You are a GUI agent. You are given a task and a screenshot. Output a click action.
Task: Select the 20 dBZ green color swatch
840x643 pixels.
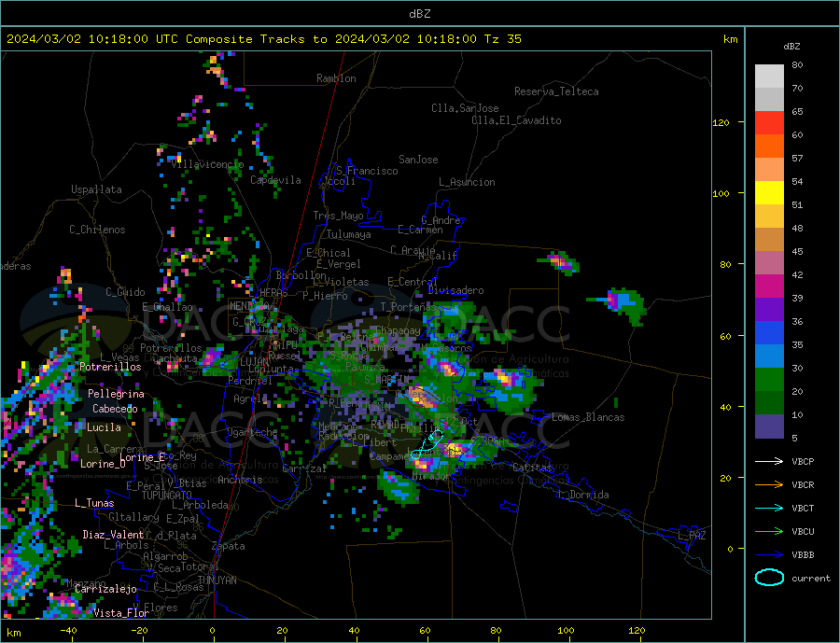coord(769,379)
